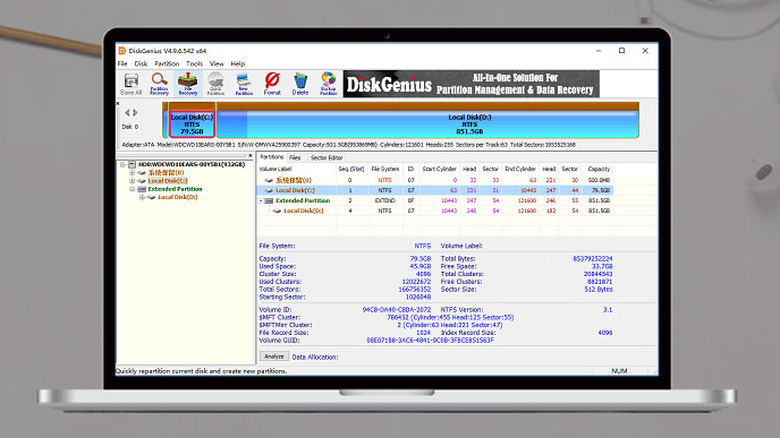The height and width of the screenshot is (438, 780).
Task: Click the File System column header
Action: point(385,169)
